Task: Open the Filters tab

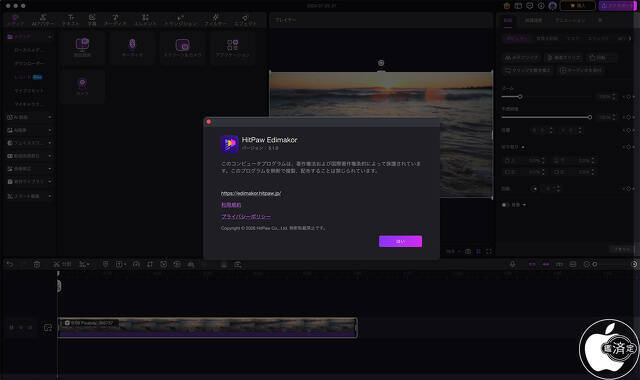Action: (216, 20)
